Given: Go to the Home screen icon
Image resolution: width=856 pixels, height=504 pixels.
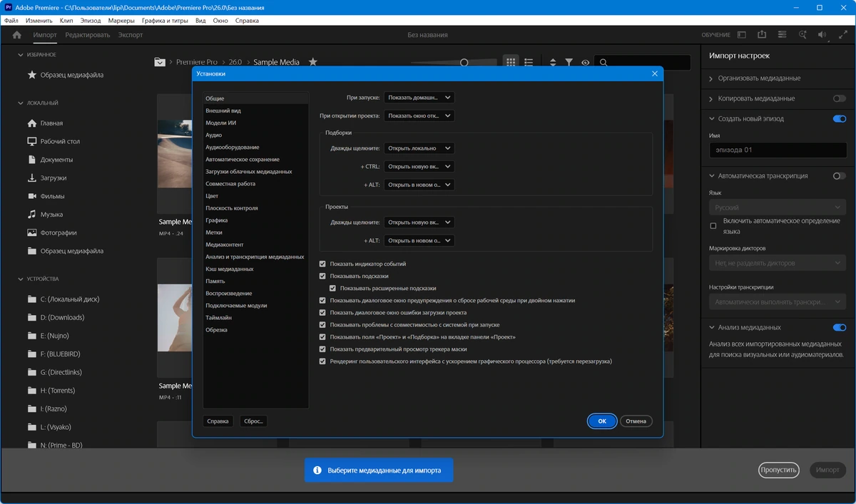Looking at the screenshot, I should (x=17, y=35).
